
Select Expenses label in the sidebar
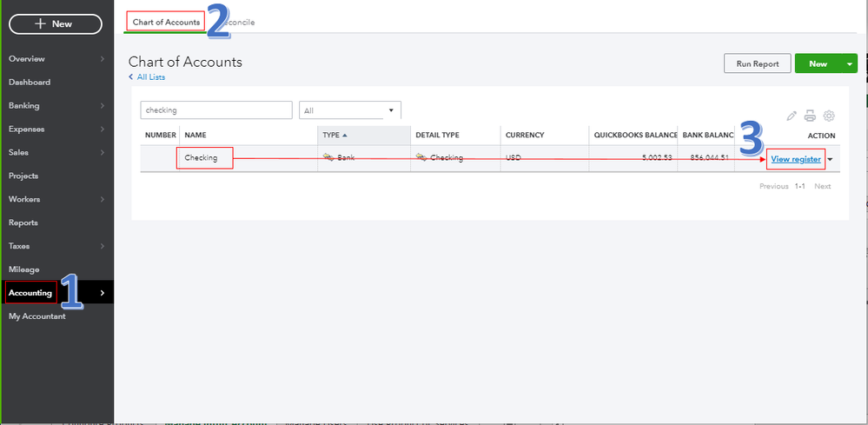[x=27, y=129]
